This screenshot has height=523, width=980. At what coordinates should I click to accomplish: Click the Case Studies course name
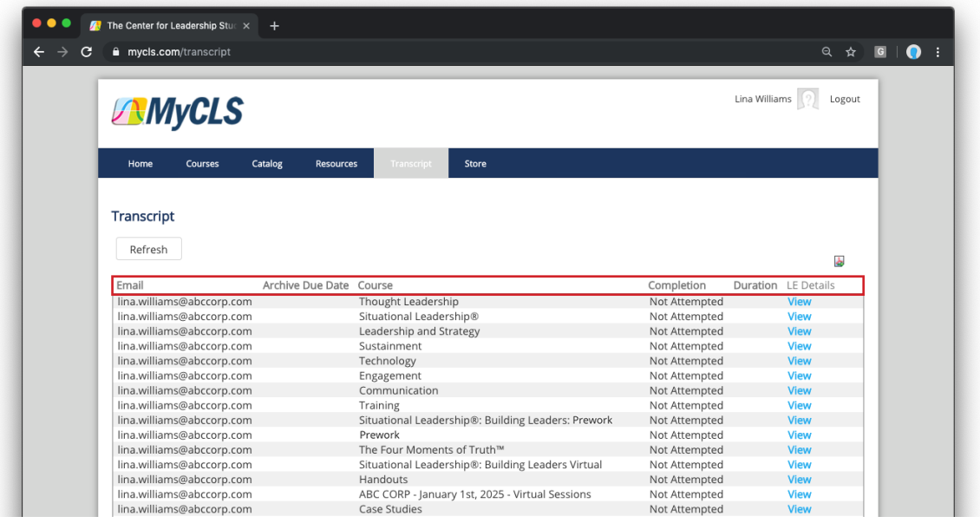point(390,509)
